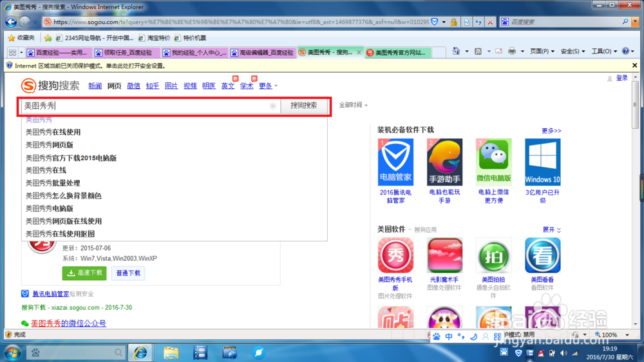This screenshot has height=362, width=644.
Task: Open the address bar history dropdown arrow
Action: coord(444,22)
